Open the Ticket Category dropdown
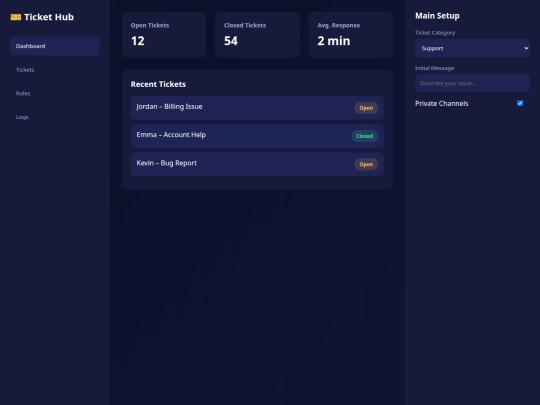Viewport: 540px width, 405px height. [472, 48]
